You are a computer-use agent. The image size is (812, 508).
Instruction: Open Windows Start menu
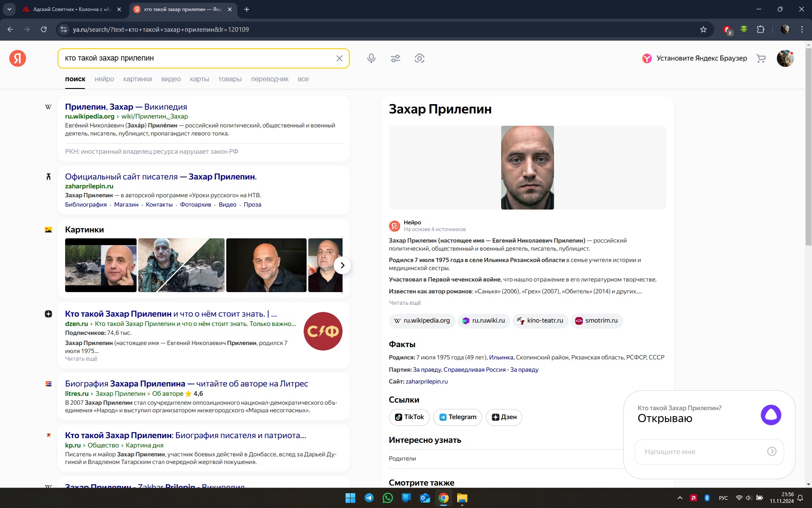350,498
